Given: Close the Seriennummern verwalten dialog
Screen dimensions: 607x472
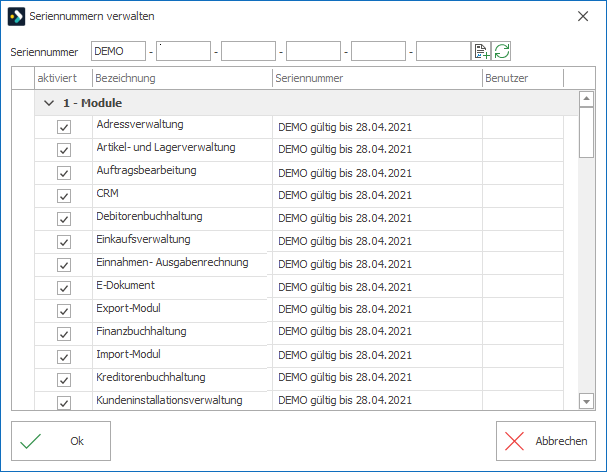Looking at the screenshot, I should coord(583,16).
